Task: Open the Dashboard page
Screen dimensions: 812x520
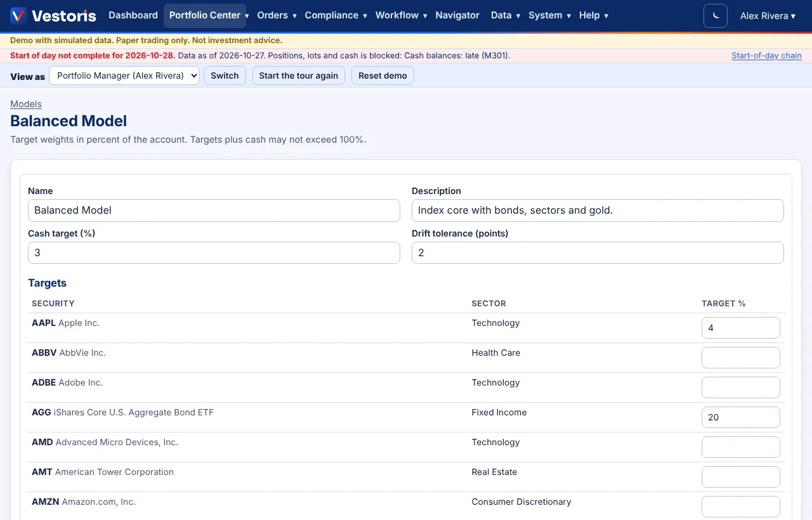Action: (x=133, y=15)
